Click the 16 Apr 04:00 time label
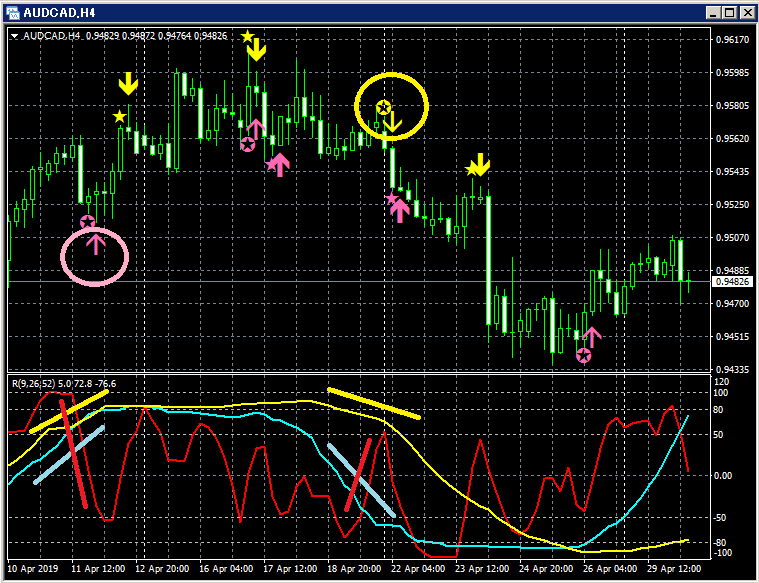The image size is (759, 583). coord(226,568)
